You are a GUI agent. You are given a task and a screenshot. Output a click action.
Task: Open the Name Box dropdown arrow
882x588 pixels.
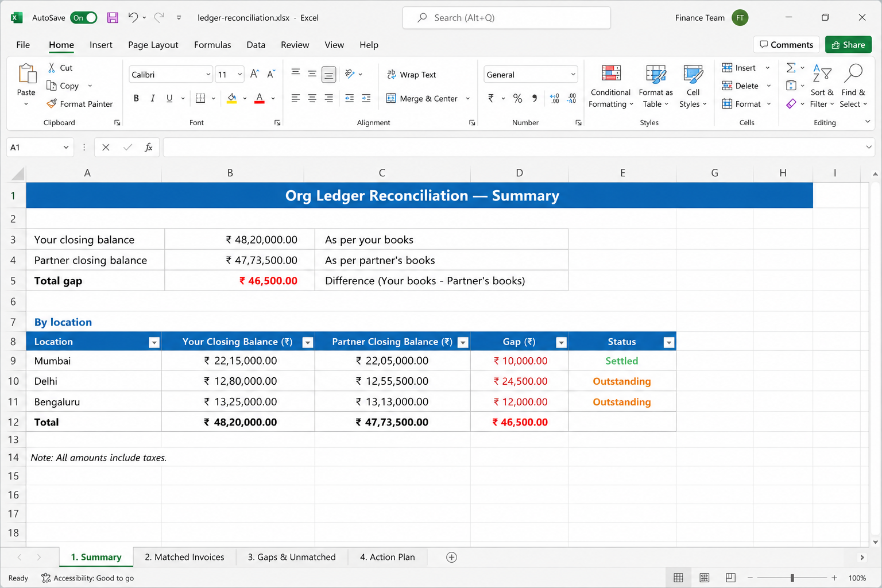pos(66,148)
